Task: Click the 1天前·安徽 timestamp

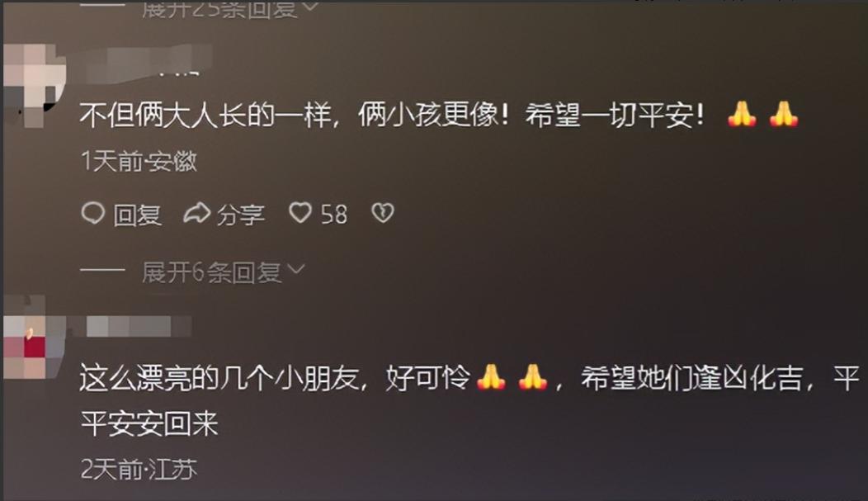Action: 139,161
